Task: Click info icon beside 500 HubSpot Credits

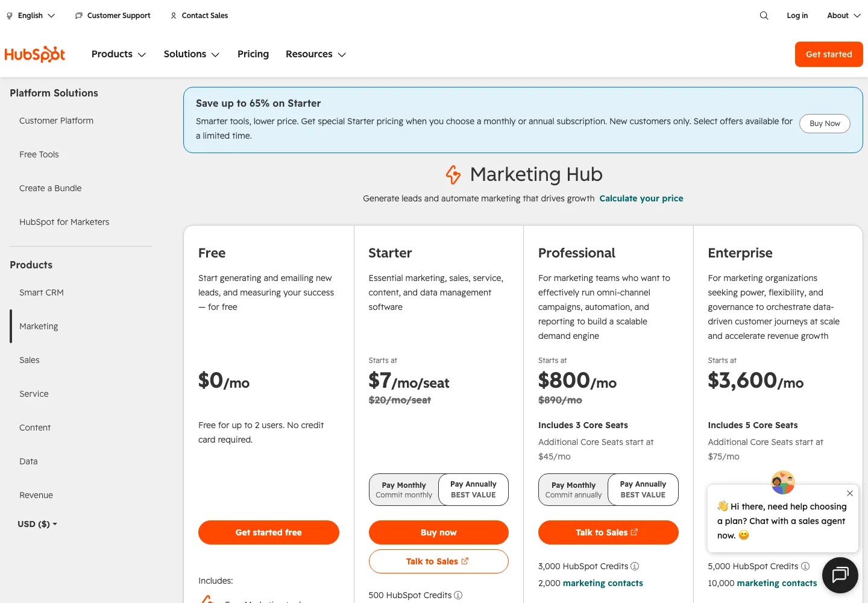Action: point(458,595)
